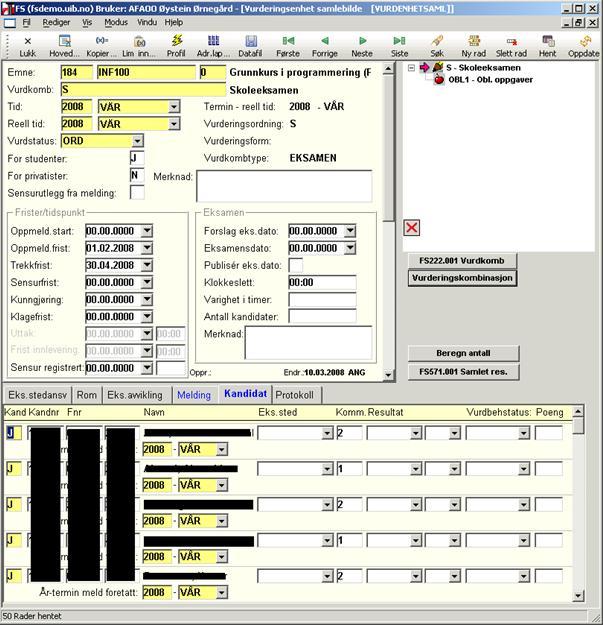Click the For studenter J field
Screen dimensions: 603x625
click(x=137, y=158)
